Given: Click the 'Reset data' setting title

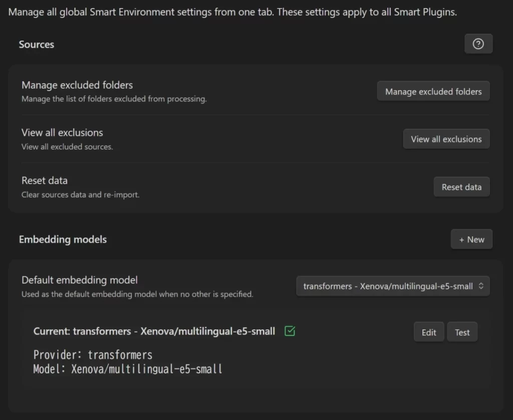Looking at the screenshot, I should click(45, 180).
